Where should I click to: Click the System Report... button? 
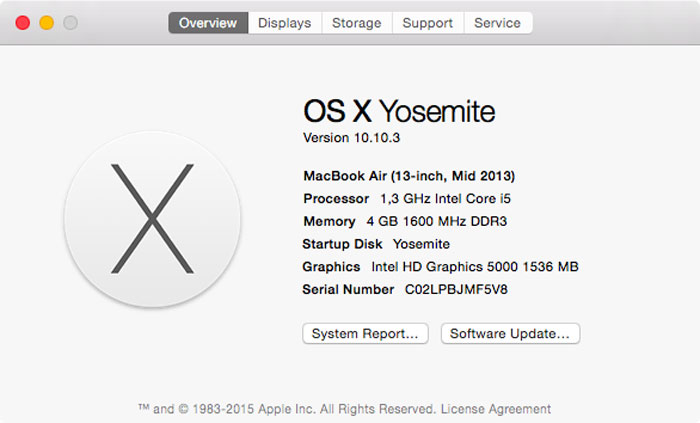click(x=365, y=333)
